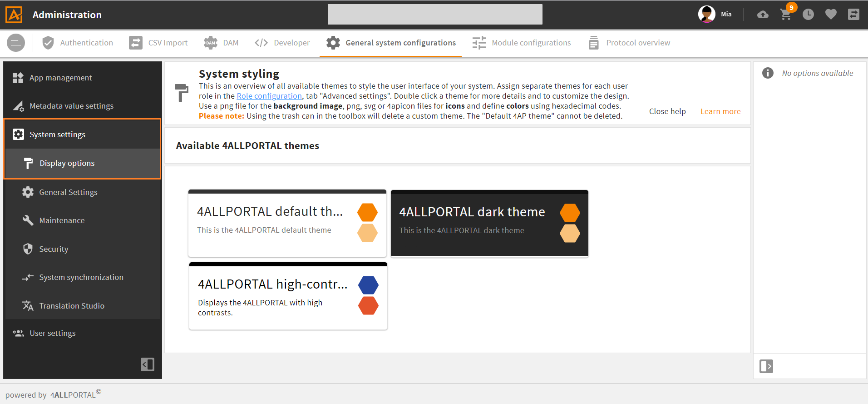Expand User settings in the sidebar
Image resolution: width=868 pixels, height=404 pixels.
click(x=82, y=333)
